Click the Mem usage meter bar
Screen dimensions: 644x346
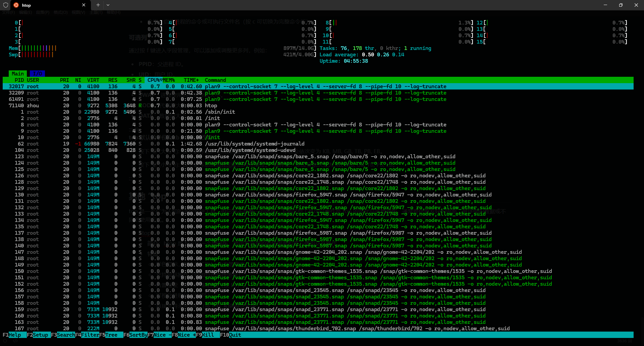point(163,48)
